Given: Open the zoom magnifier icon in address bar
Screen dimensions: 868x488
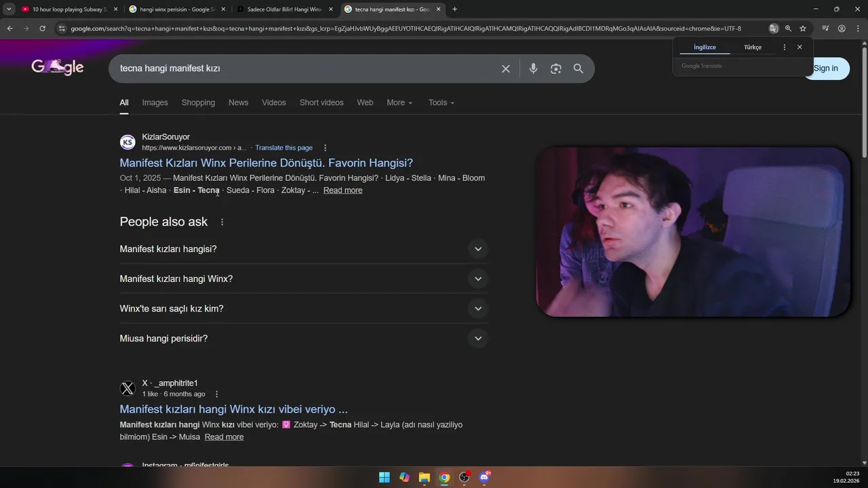Looking at the screenshot, I should (788, 28).
